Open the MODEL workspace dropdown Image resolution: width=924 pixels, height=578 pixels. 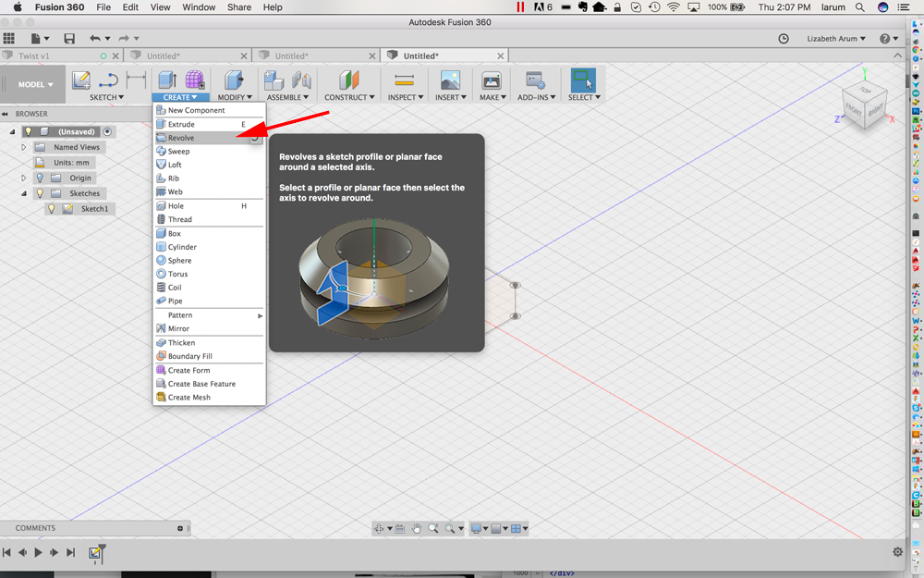click(x=35, y=84)
